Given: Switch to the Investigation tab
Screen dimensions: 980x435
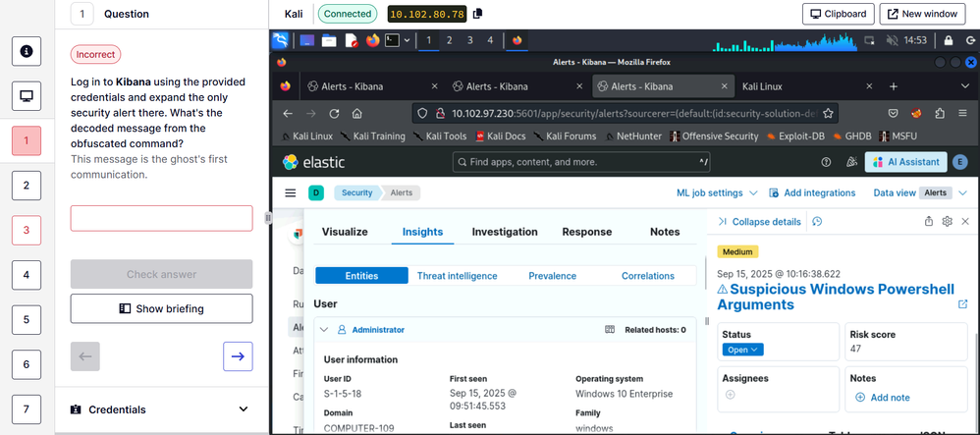Looking at the screenshot, I should (x=504, y=233).
